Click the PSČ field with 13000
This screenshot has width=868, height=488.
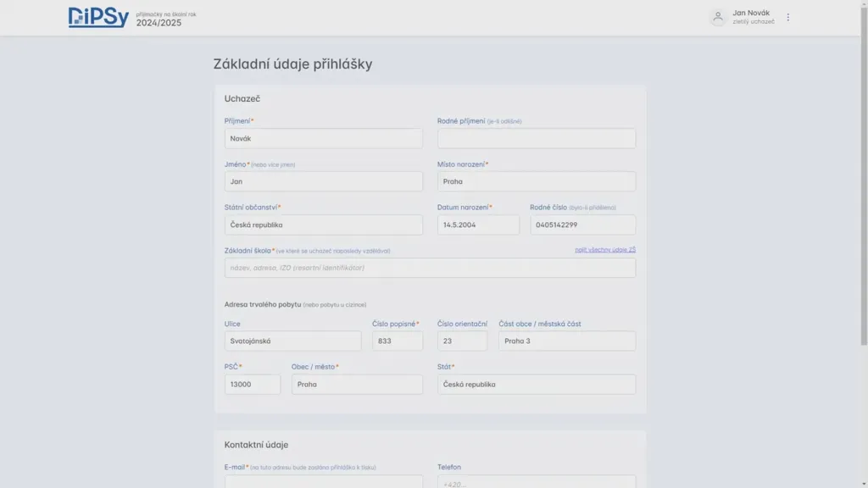pos(253,384)
